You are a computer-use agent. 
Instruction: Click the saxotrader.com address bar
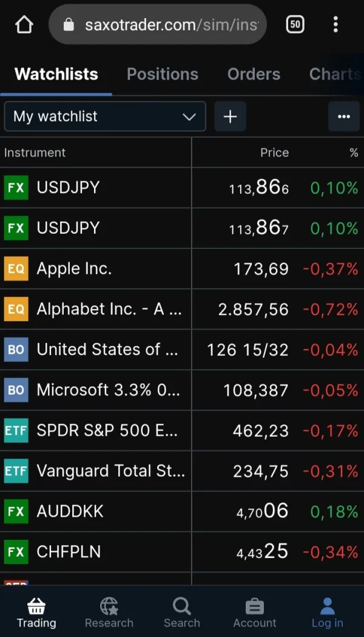pos(164,25)
